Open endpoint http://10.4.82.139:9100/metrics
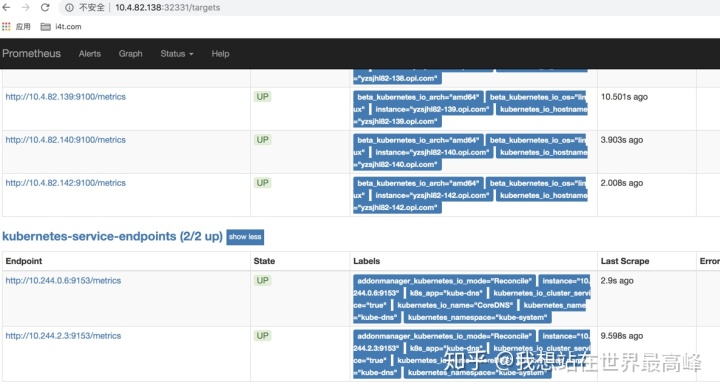Screen dimensions: 720x391 pyautogui.click(x=66, y=97)
